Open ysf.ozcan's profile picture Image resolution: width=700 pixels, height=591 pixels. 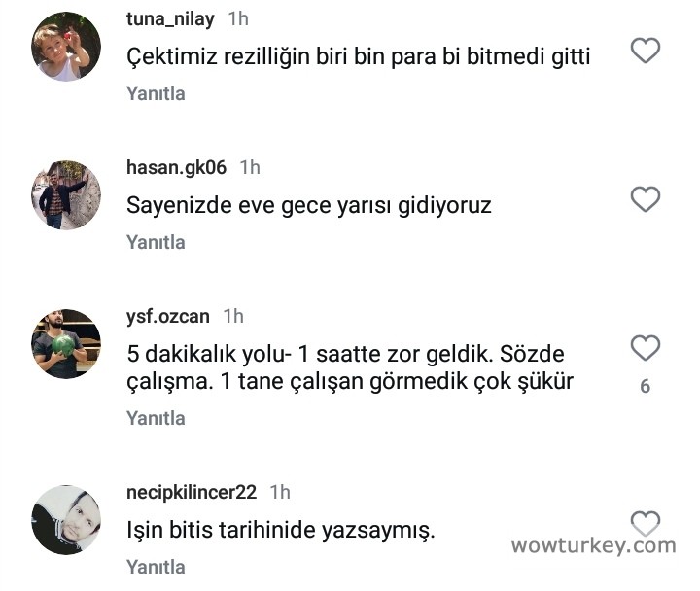pyautogui.click(x=66, y=344)
